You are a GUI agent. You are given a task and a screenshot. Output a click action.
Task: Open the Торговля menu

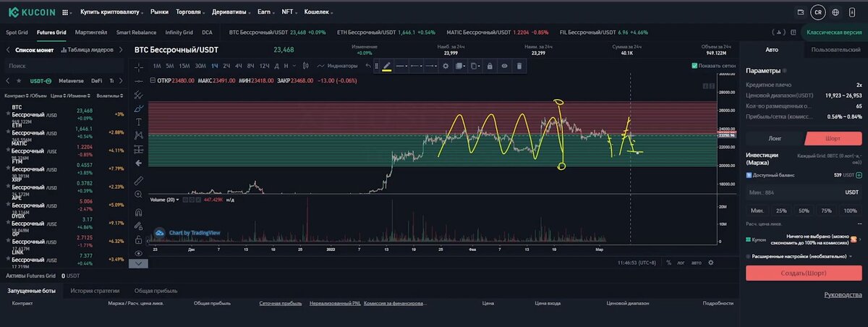[x=191, y=12]
